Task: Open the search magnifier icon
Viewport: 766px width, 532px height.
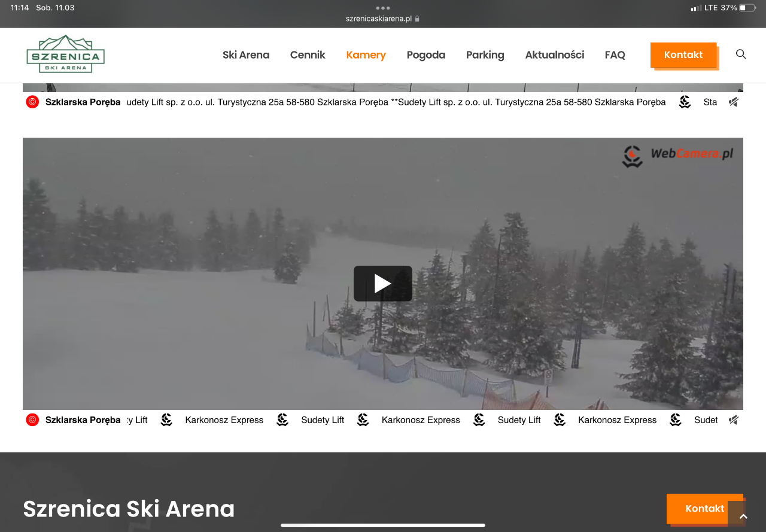Action: point(741,54)
